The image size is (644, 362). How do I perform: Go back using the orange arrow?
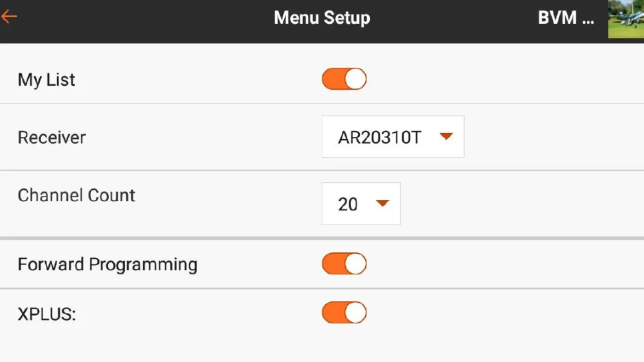point(9,17)
